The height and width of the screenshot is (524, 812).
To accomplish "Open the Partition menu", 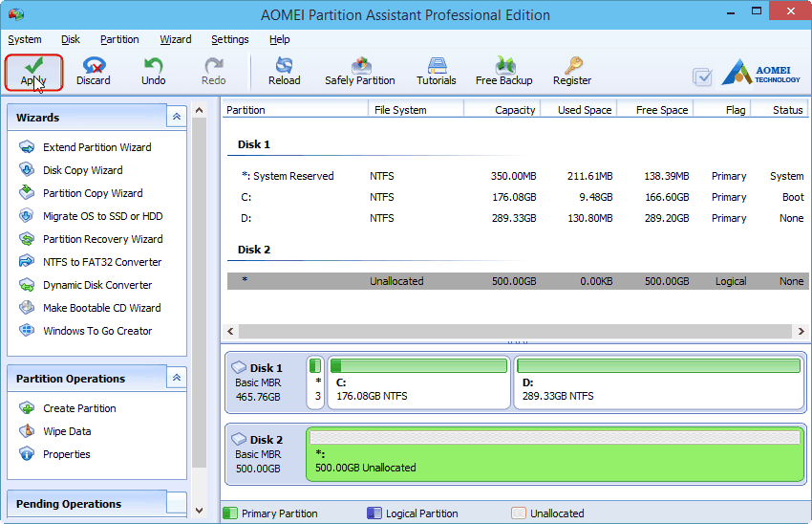I will (119, 39).
